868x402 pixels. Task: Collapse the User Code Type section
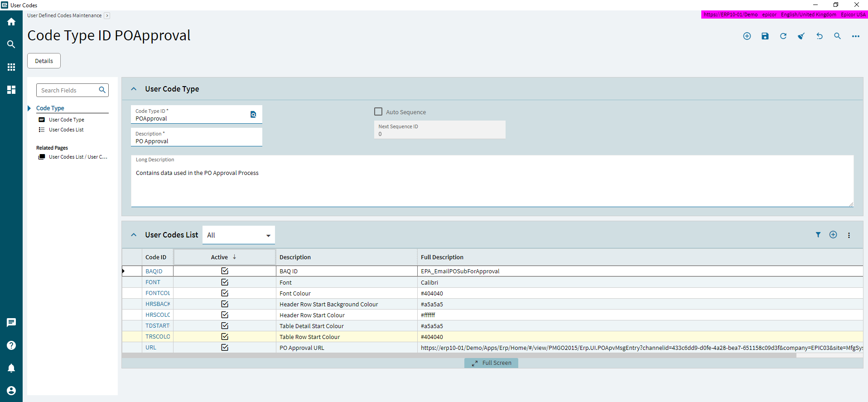(x=134, y=89)
